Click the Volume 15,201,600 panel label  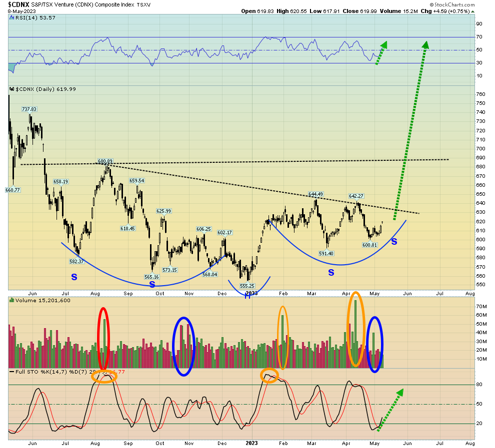click(43, 301)
